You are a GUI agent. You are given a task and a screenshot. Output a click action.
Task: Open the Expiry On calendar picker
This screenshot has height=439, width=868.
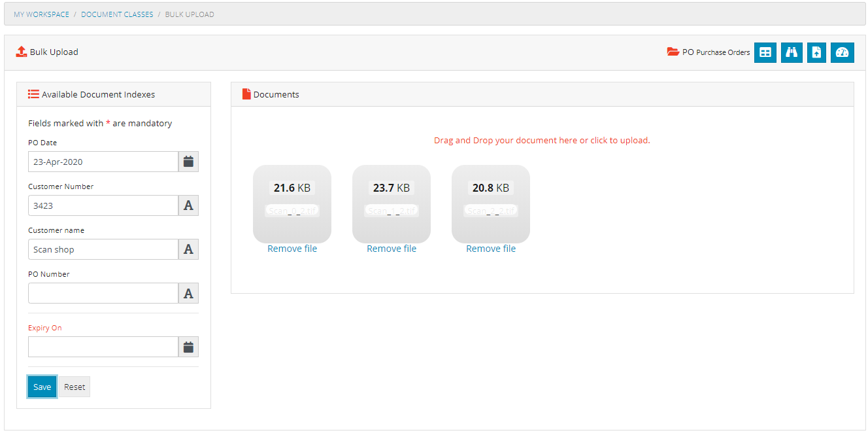point(188,347)
